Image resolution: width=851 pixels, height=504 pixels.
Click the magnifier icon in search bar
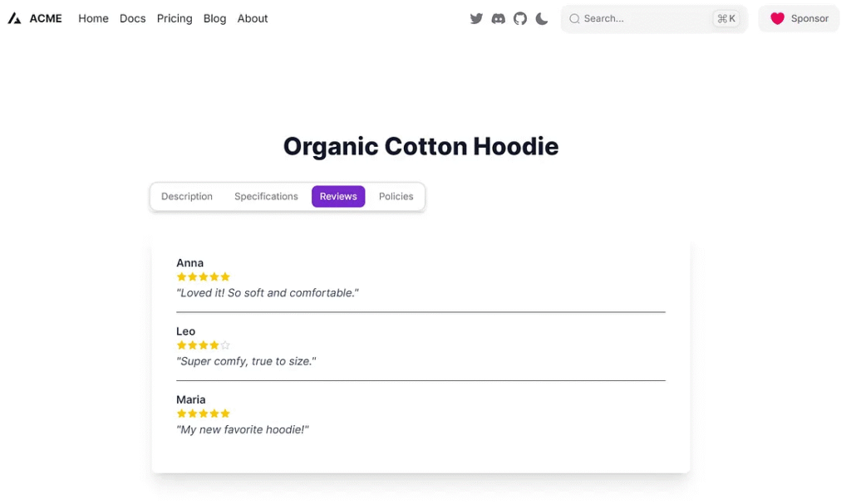[x=574, y=18]
